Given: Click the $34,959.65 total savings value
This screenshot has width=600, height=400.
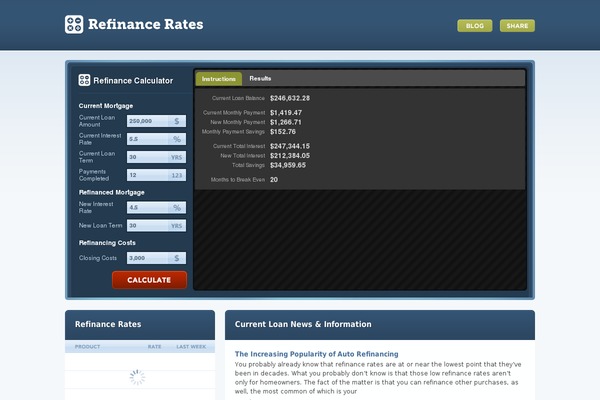Looking at the screenshot, I should 288,165.
